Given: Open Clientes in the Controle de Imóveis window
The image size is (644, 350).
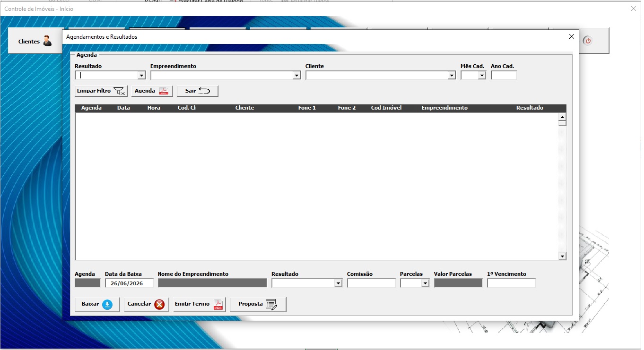Looking at the screenshot, I should coord(35,41).
